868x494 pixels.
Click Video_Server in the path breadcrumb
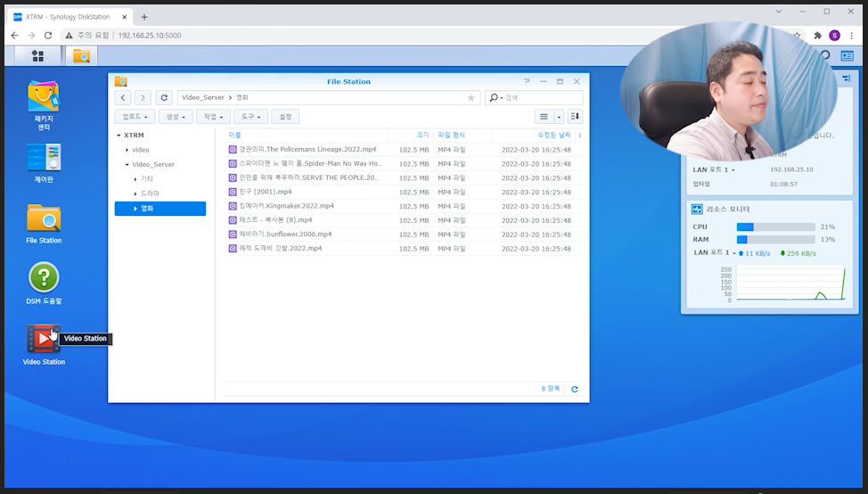202,97
